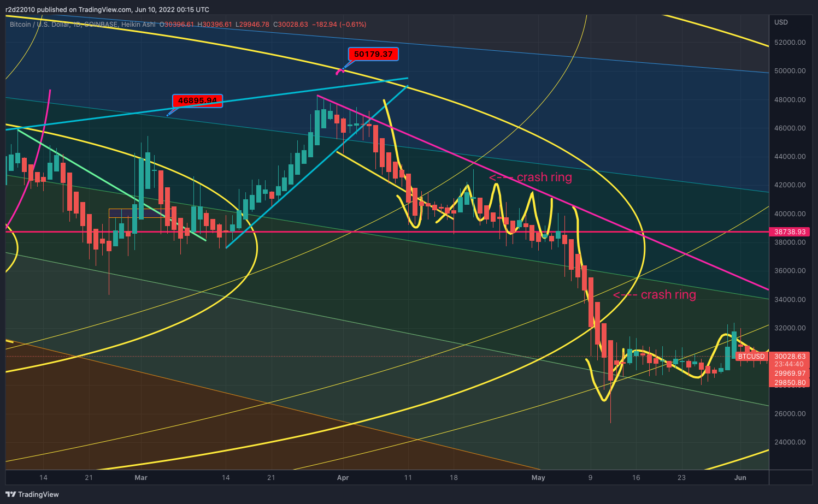Click the Low value L29946.78
818x504 pixels.
(x=252, y=25)
